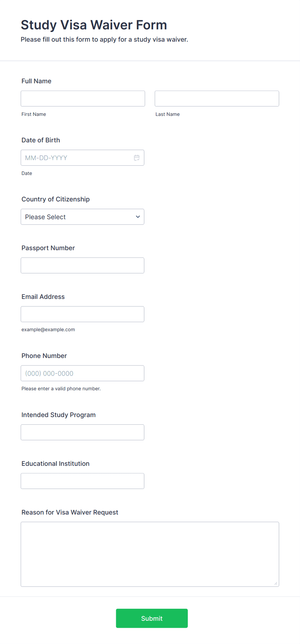Click the Country of Citizenship label
Image resolution: width=300 pixels, height=644 pixels.
tap(55, 199)
